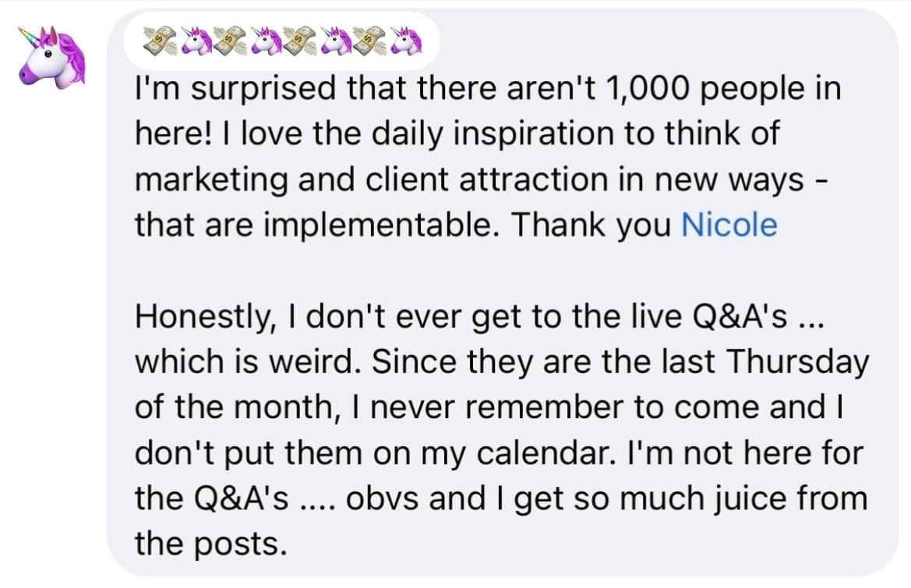Click the last flying-money emoji in the name
This screenshot has width=911, height=588.
[x=369, y=42]
